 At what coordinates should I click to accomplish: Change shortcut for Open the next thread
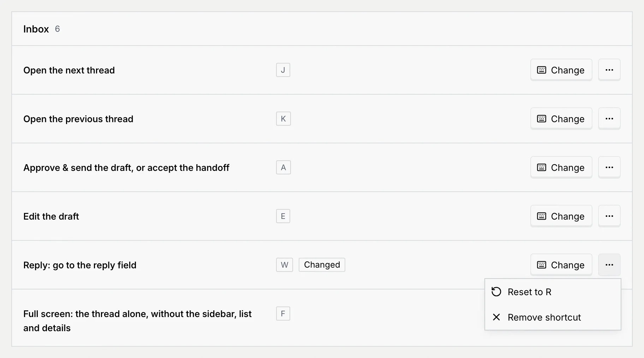click(561, 70)
